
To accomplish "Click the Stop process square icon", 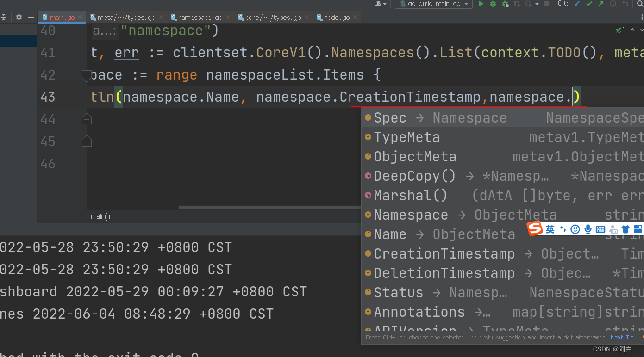I will pyautogui.click(x=546, y=4).
